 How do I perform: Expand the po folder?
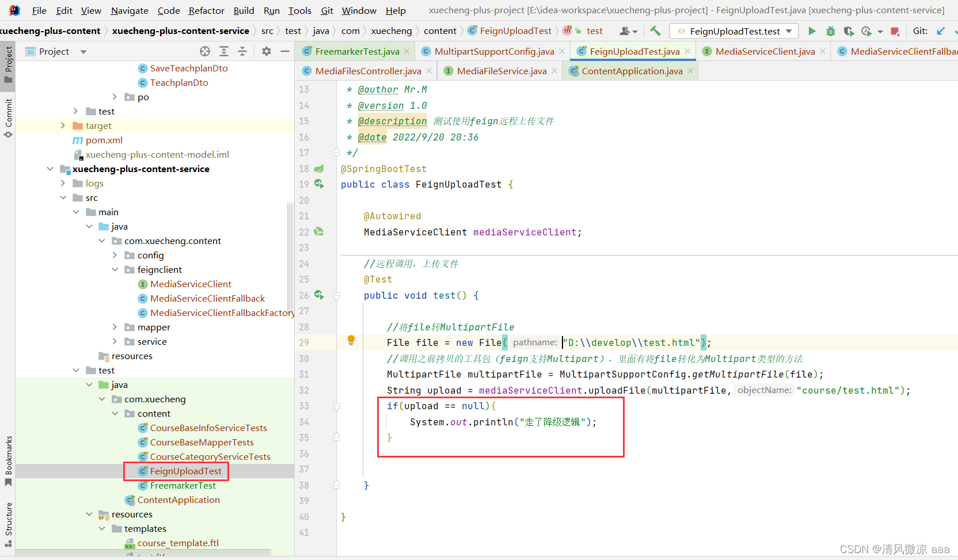click(x=115, y=97)
